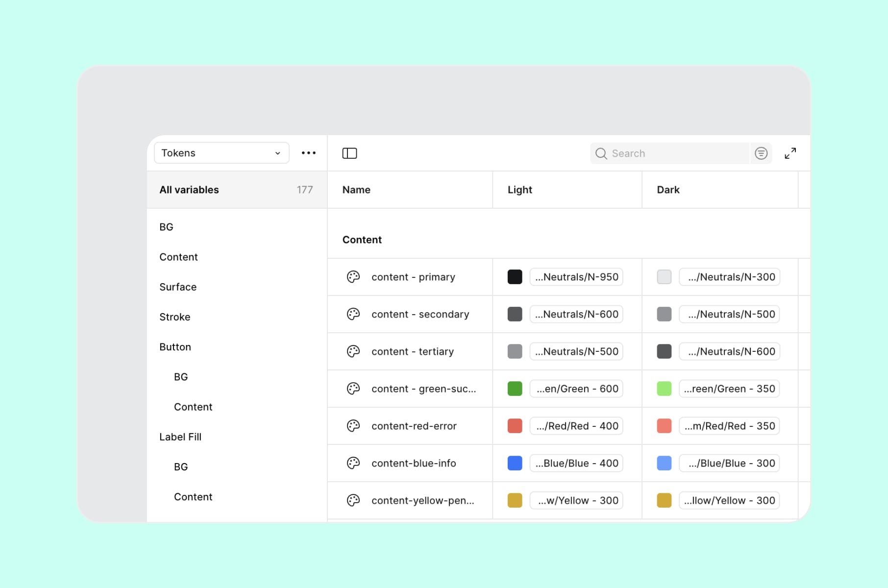
Task: Open the Tokens collection dropdown
Action: [222, 153]
